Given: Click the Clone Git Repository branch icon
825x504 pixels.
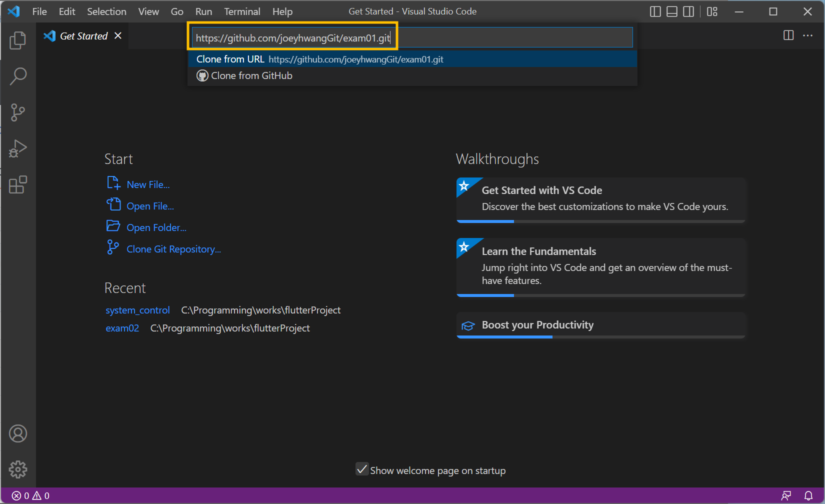Looking at the screenshot, I should pyautogui.click(x=113, y=247).
